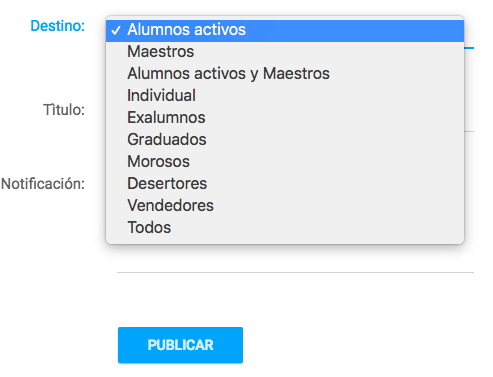Image resolution: width=493 pixels, height=377 pixels.
Task: Choose Maestros from the Destino list
Action: (285, 52)
